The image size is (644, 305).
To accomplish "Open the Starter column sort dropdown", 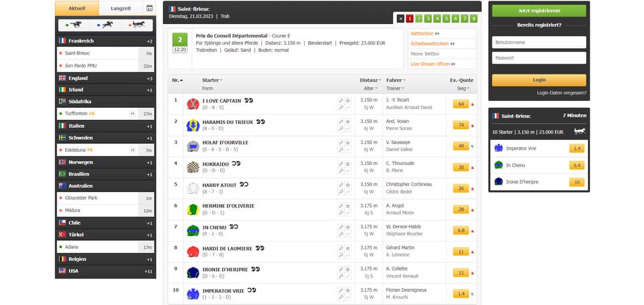I will point(212,80).
